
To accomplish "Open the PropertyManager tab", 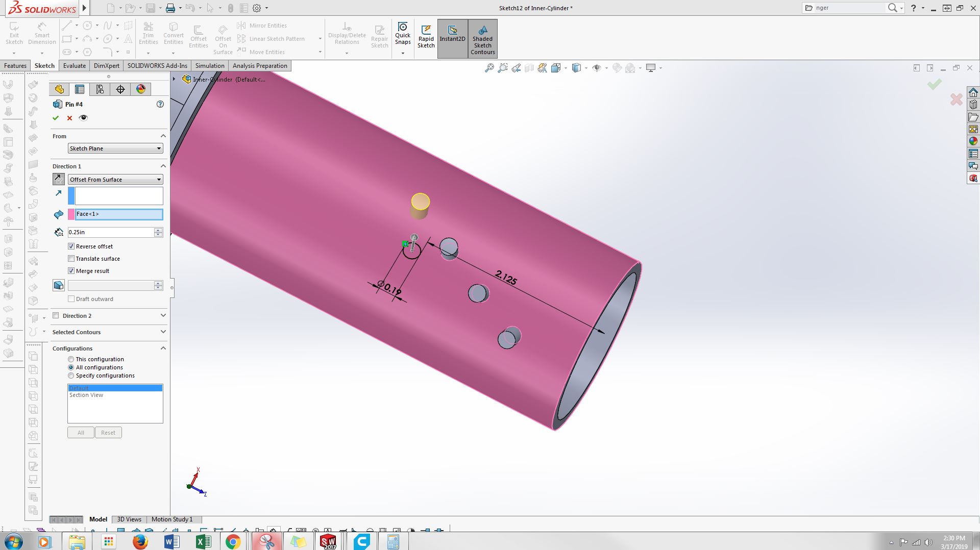I will 80,89.
